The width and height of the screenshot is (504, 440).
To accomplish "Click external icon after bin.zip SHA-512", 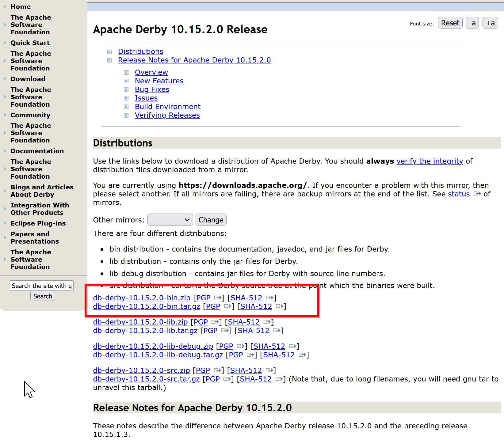I will pos(269,298).
